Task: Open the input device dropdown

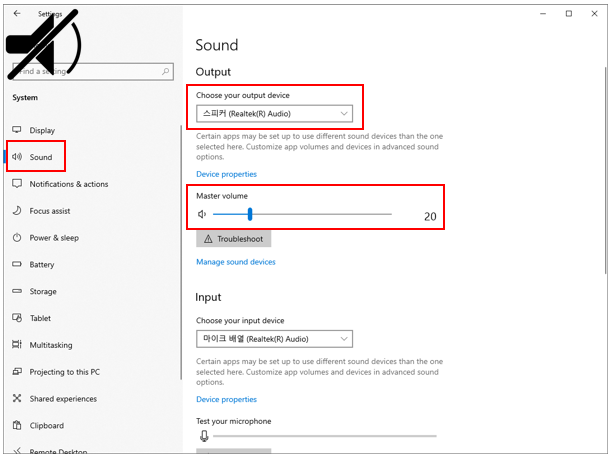Action: coord(274,339)
